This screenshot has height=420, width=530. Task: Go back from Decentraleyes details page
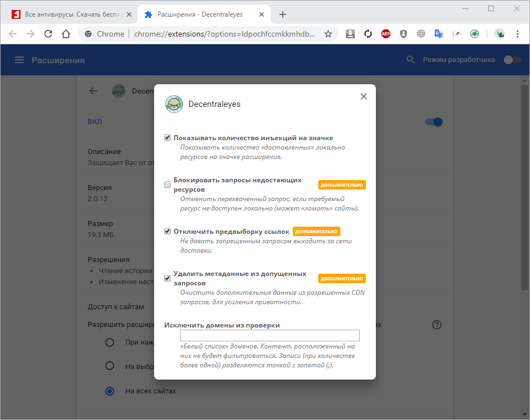click(x=93, y=91)
